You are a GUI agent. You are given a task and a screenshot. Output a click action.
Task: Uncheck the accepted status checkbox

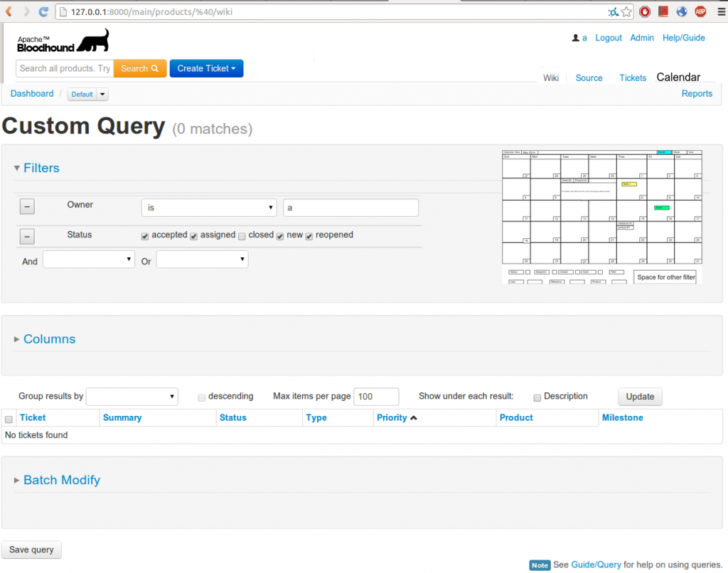[145, 236]
